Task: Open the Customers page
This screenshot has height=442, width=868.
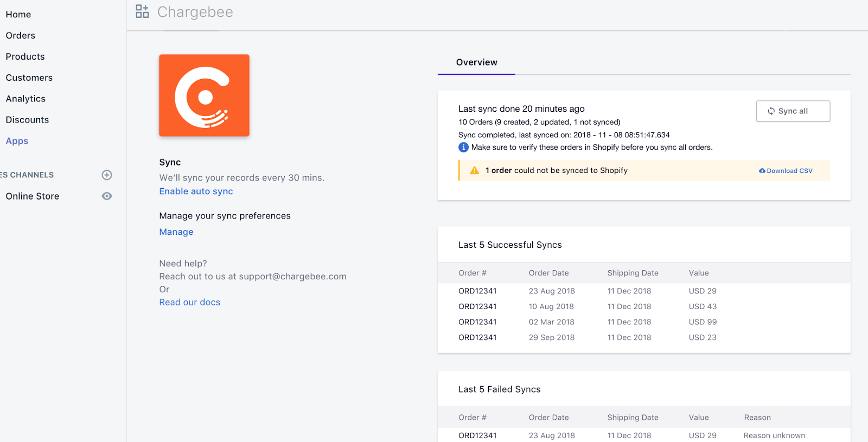Action: coord(29,78)
